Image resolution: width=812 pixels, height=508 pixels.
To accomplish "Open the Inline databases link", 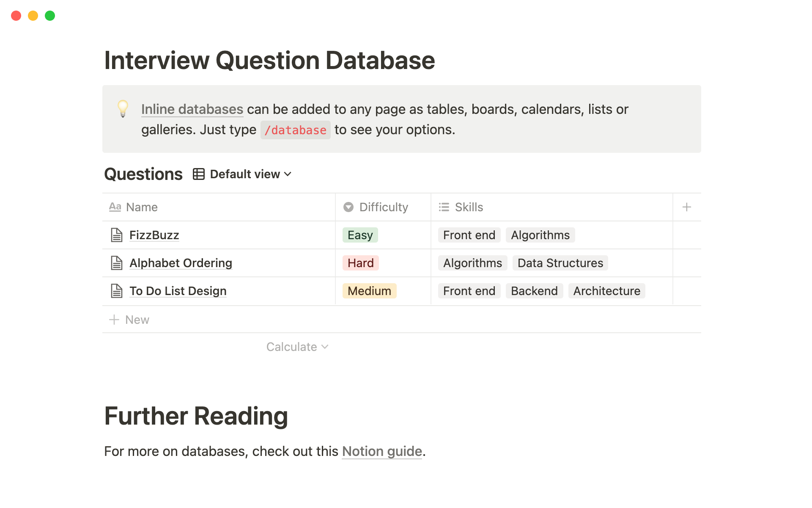I will (192, 109).
